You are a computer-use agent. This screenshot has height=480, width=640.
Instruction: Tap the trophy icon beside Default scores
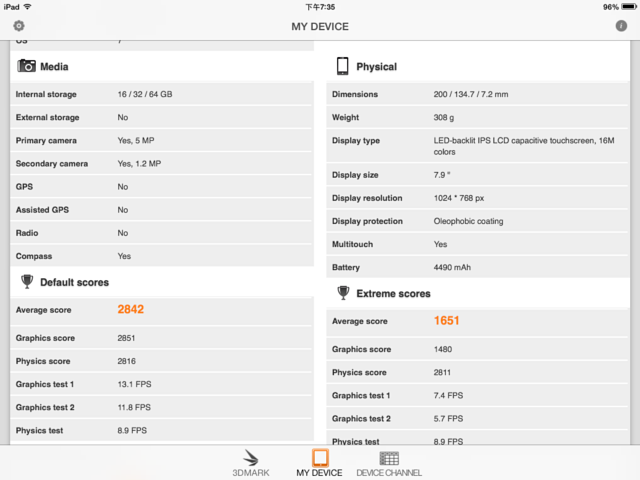pyautogui.click(x=27, y=282)
